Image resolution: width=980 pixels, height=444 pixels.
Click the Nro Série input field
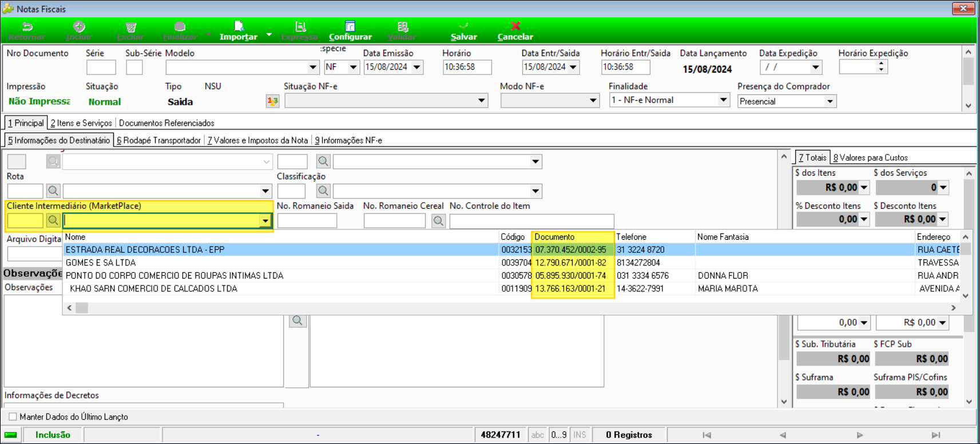(101, 67)
